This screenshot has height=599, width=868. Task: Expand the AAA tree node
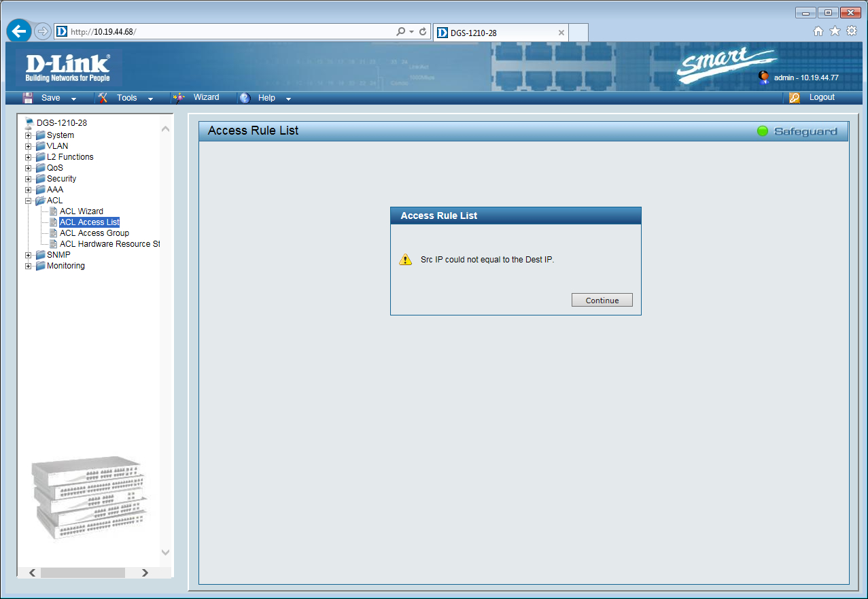29,190
